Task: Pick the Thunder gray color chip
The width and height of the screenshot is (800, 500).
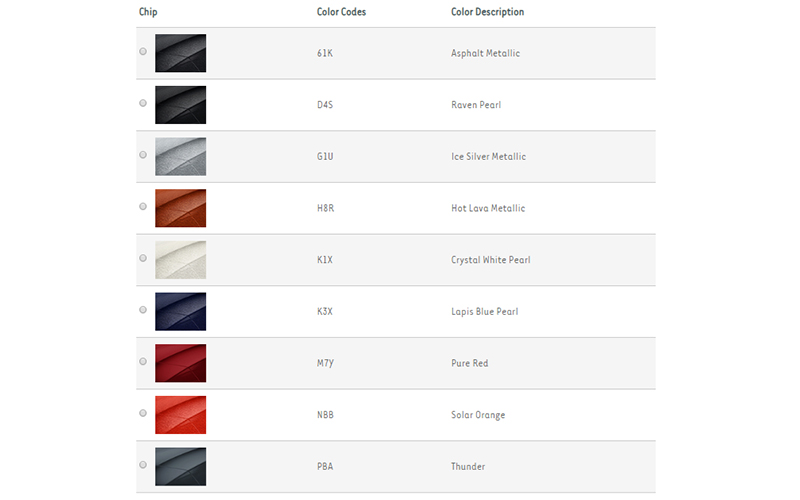Action: 180,467
